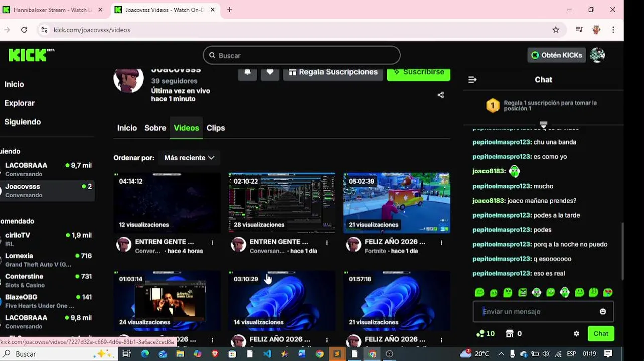
Task: Open the Lornexia recommended channel
Action: pyautogui.click(x=47, y=260)
